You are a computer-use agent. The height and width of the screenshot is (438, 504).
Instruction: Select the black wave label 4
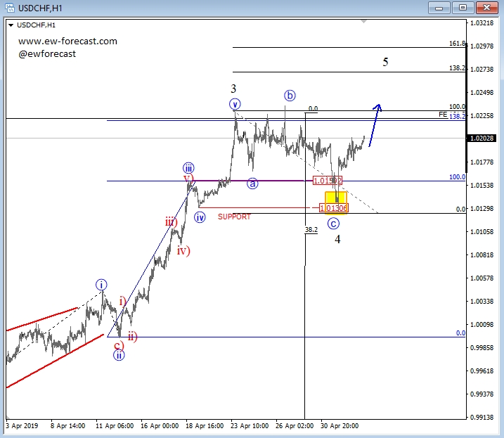tap(337, 239)
